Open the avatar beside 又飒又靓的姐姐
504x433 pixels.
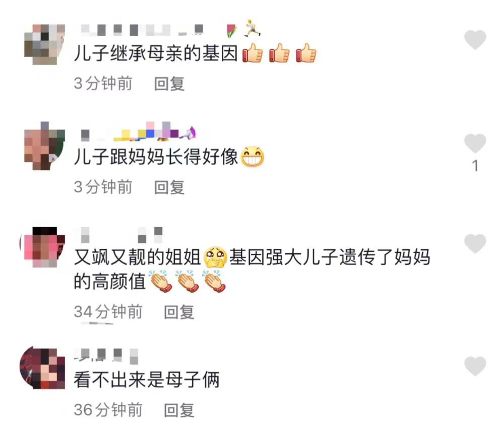tap(42, 247)
